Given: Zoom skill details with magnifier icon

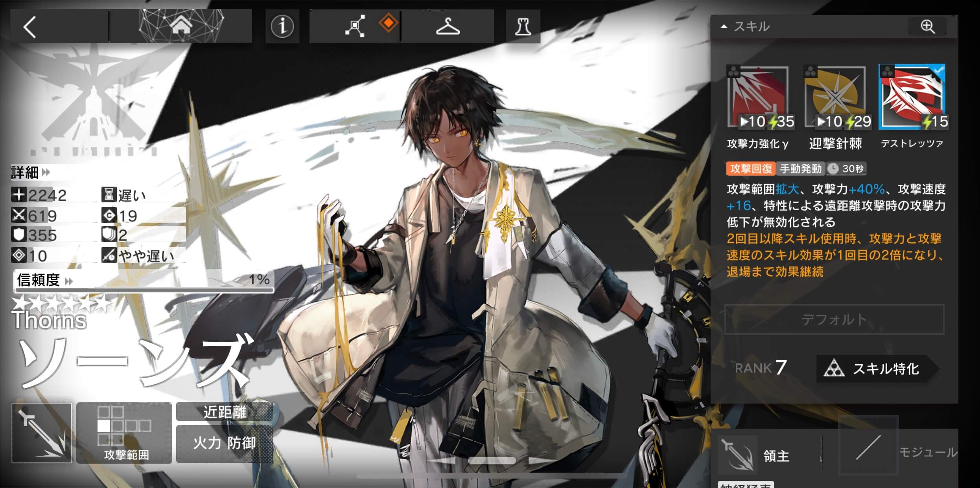Looking at the screenshot, I should point(928,26).
